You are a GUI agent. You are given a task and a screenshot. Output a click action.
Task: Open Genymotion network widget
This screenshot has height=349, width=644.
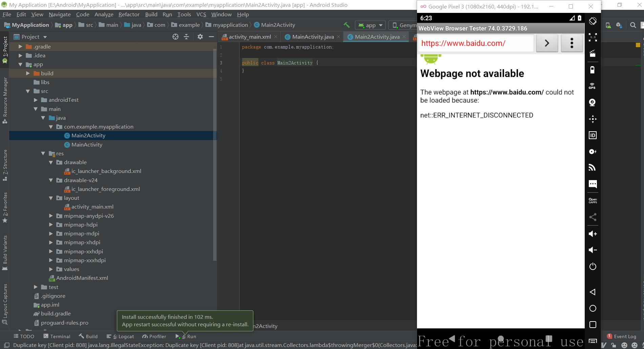point(593,168)
